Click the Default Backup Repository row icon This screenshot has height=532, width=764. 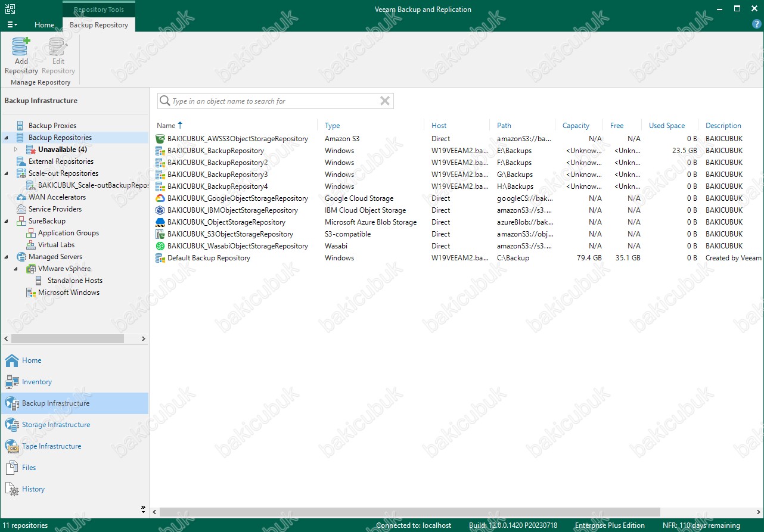tap(160, 258)
